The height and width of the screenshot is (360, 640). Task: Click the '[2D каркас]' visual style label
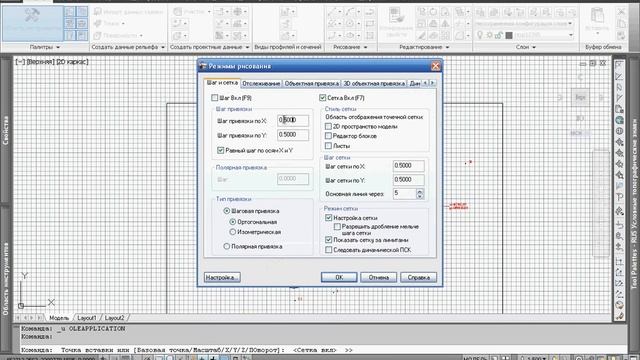coord(71,62)
